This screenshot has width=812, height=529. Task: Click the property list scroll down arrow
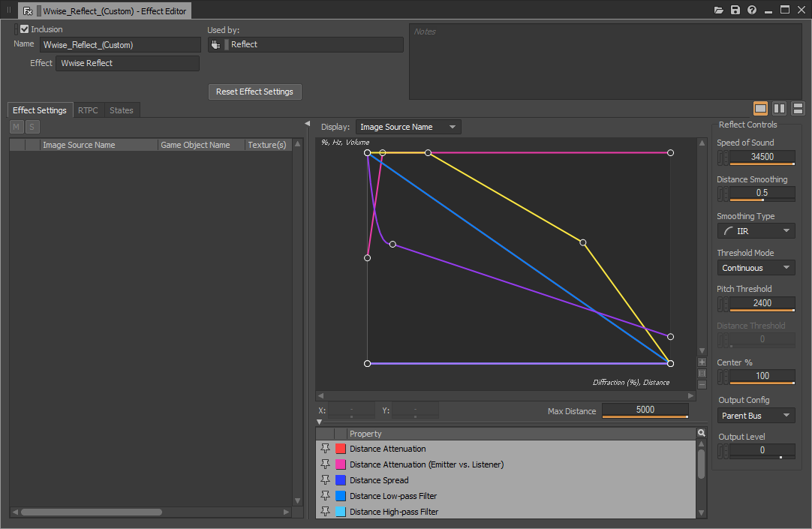click(701, 513)
